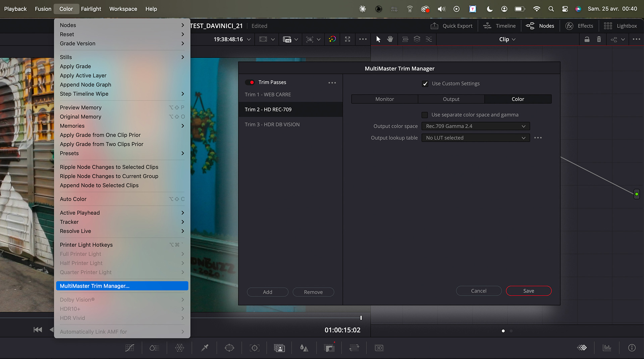
Task: Click the trash delete node icon
Action: [599, 39]
